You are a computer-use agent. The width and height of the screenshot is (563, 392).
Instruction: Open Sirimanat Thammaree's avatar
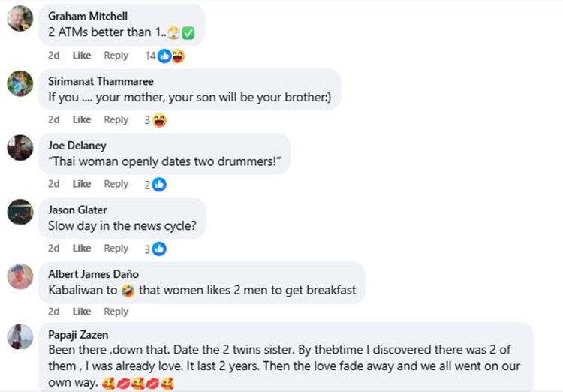click(20, 83)
